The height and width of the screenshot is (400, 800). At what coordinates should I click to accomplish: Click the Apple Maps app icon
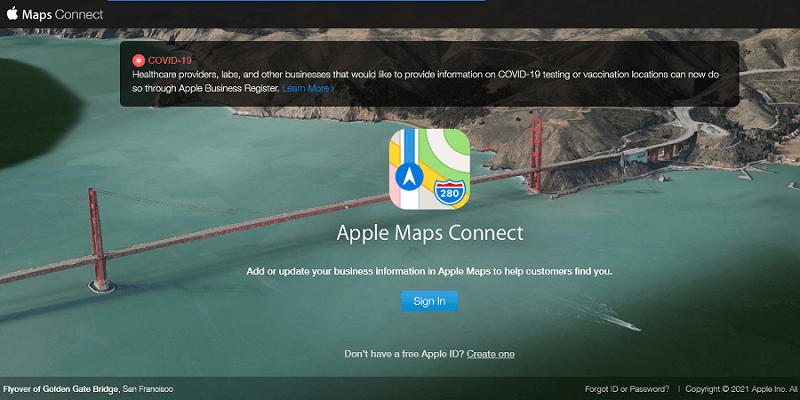[x=430, y=169]
